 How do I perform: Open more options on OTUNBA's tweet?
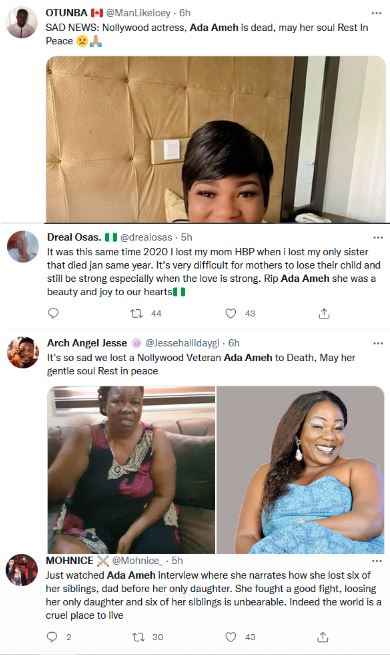(377, 13)
